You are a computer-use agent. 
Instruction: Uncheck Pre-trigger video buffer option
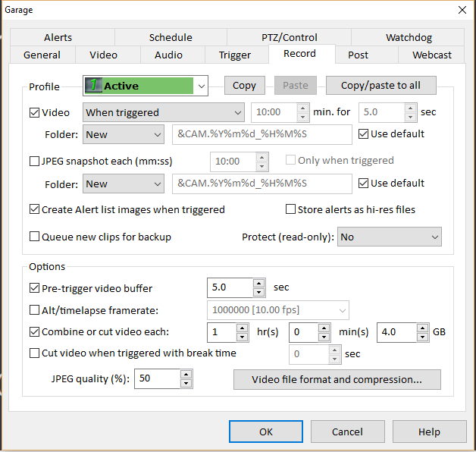pyautogui.click(x=35, y=288)
